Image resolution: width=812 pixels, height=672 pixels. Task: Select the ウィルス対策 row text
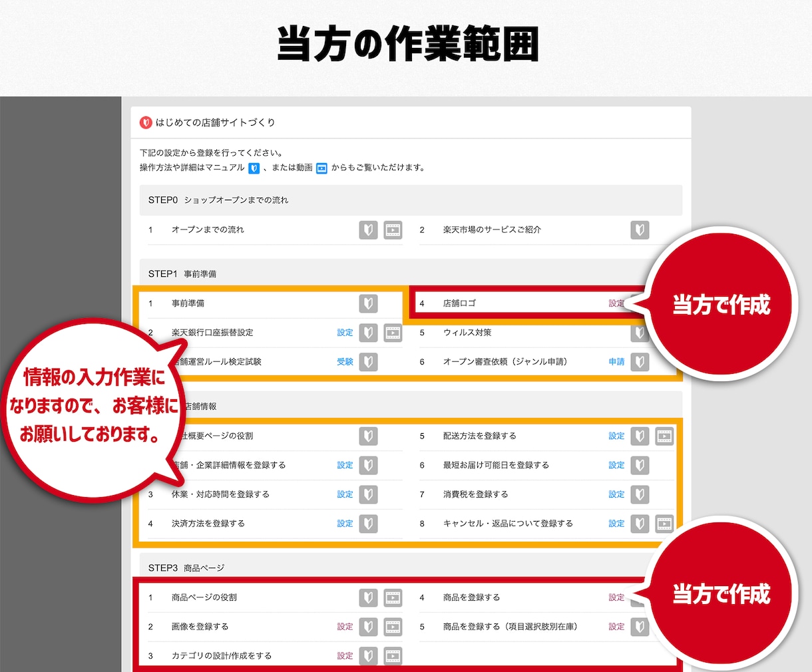[467, 333]
